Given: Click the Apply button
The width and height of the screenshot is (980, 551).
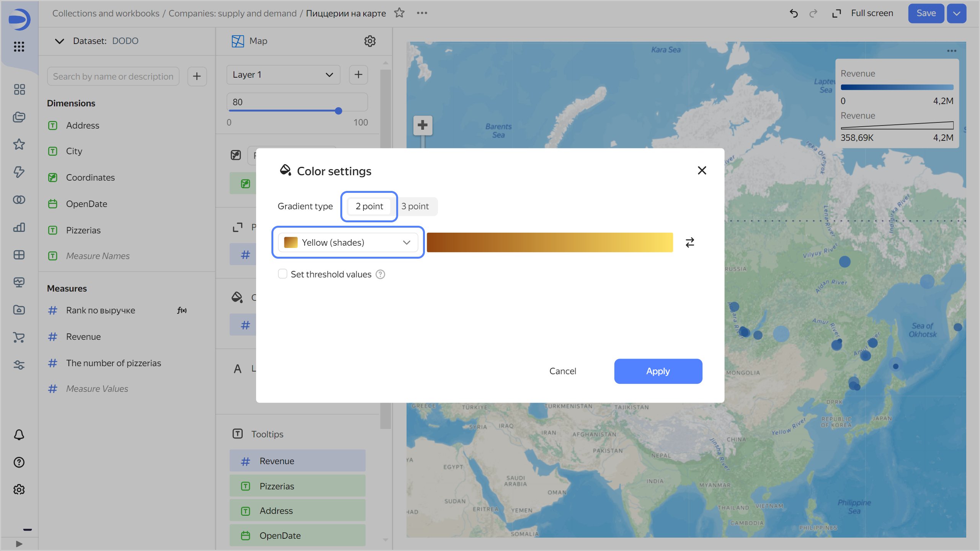Looking at the screenshot, I should [658, 371].
